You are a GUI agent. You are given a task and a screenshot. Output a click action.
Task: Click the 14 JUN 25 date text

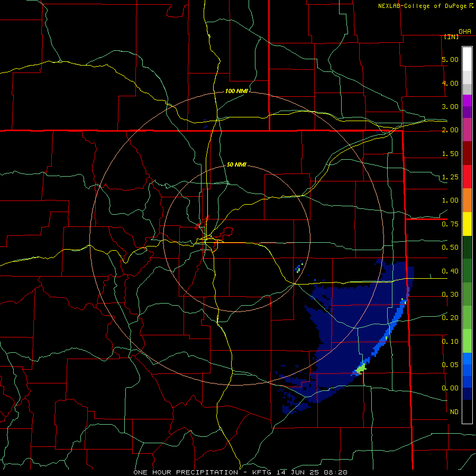(298, 472)
